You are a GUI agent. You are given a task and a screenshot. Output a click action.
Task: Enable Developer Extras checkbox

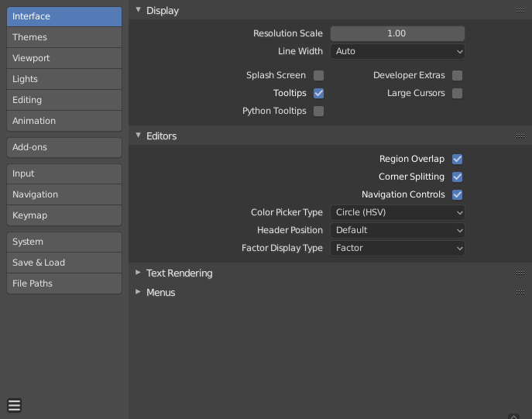tap(457, 75)
